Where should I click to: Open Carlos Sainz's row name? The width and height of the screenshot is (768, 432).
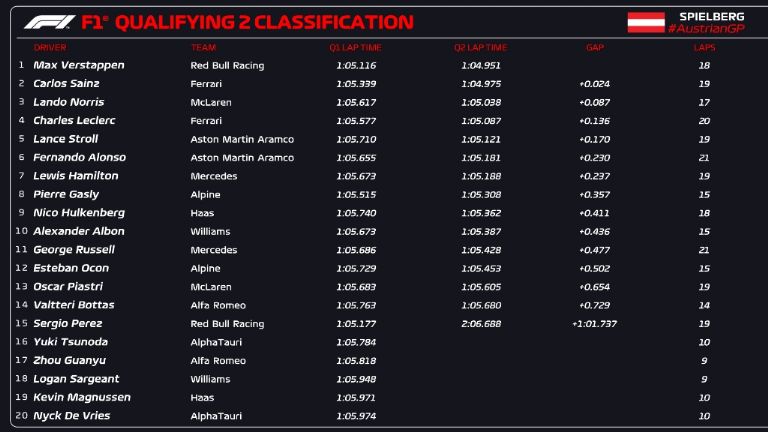pos(66,84)
